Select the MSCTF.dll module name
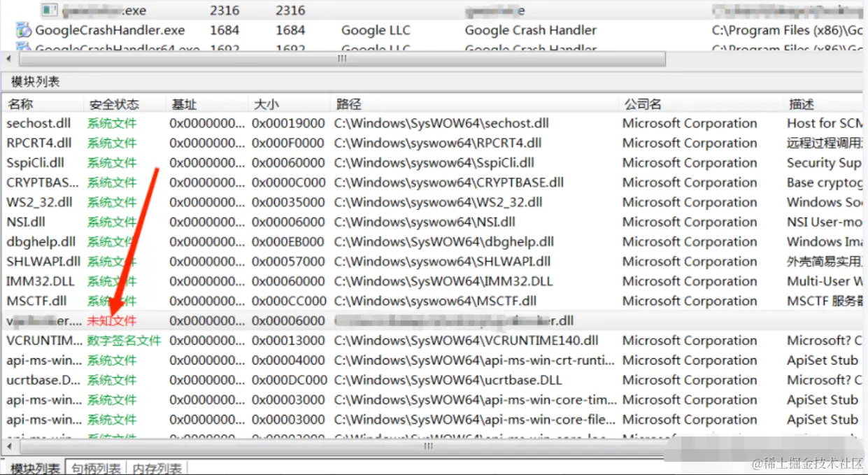 36,302
